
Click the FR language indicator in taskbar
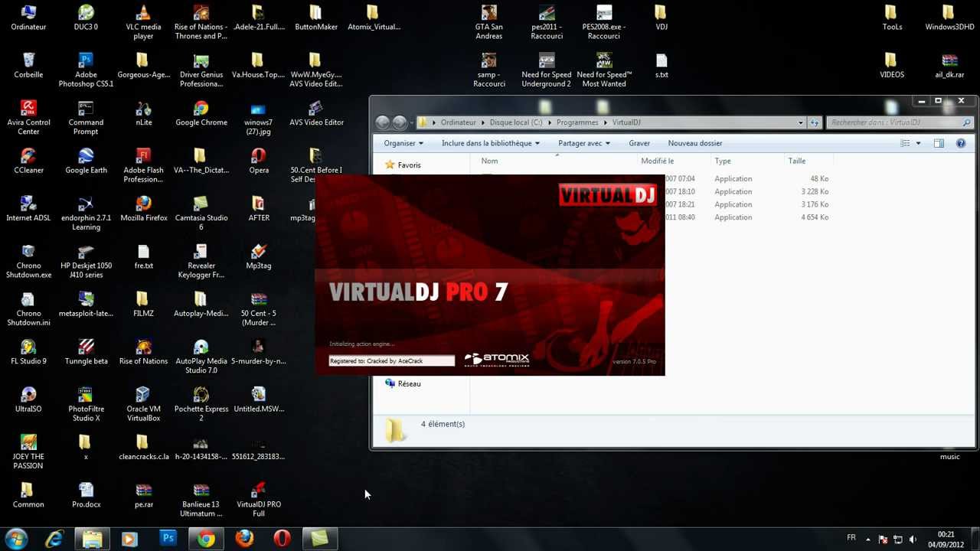pyautogui.click(x=851, y=537)
